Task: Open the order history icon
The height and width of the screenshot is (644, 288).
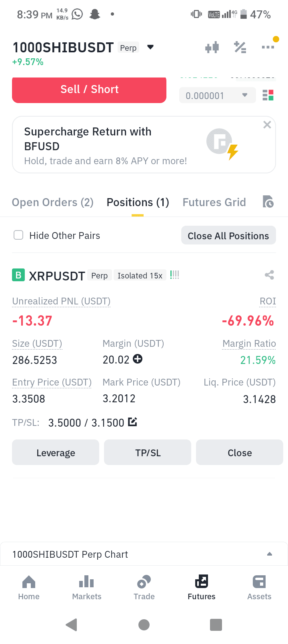Action: coord(268,202)
